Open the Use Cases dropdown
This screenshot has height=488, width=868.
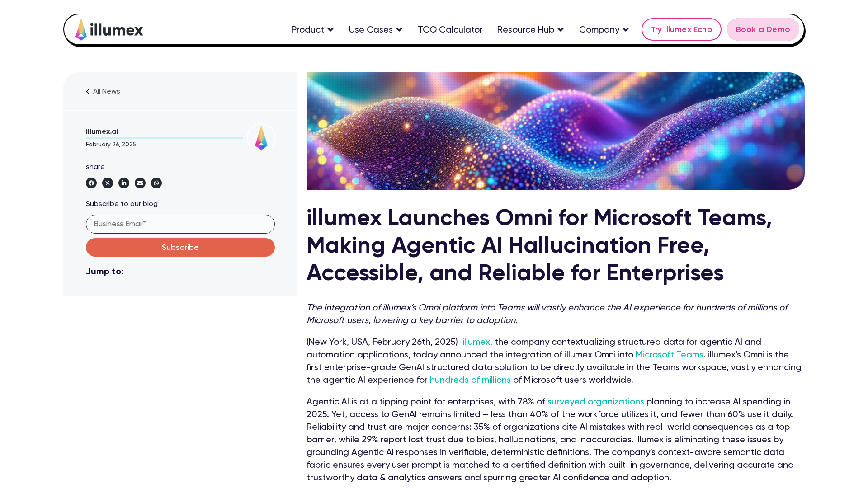pos(375,29)
